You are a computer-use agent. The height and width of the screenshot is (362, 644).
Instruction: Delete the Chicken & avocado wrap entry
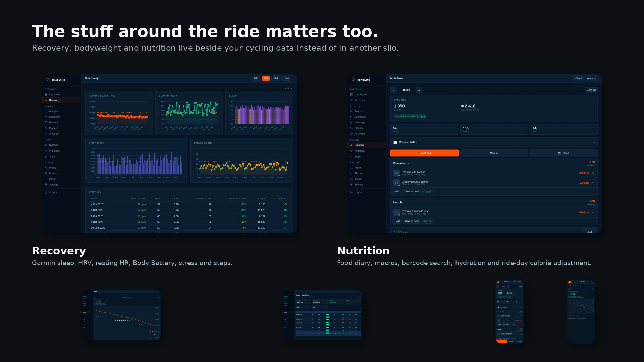pyautogui.click(x=593, y=213)
